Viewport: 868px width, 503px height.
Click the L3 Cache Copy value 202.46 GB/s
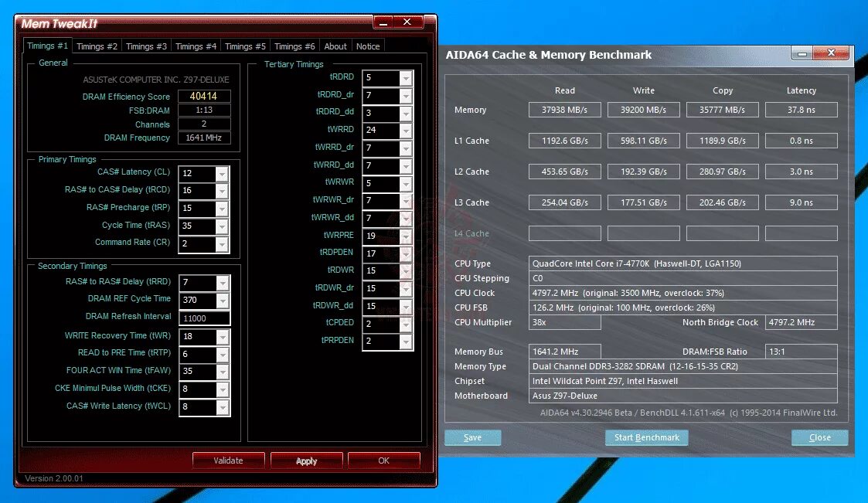(723, 202)
